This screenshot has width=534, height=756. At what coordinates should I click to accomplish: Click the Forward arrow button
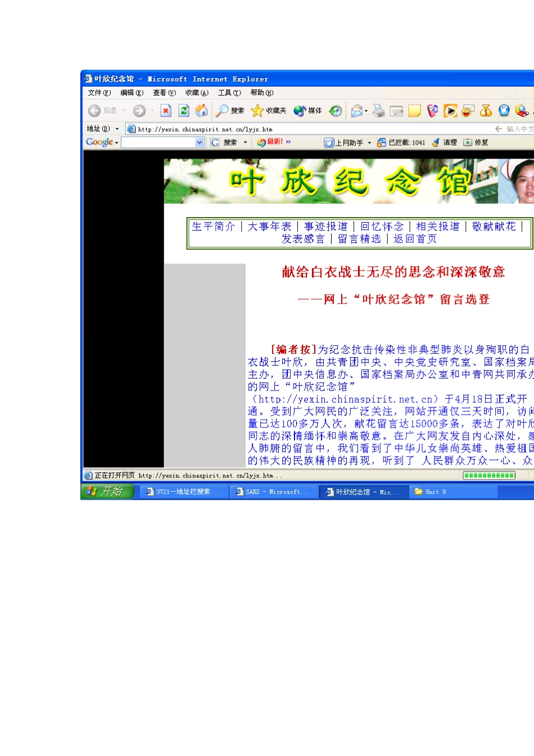[x=139, y=111]
